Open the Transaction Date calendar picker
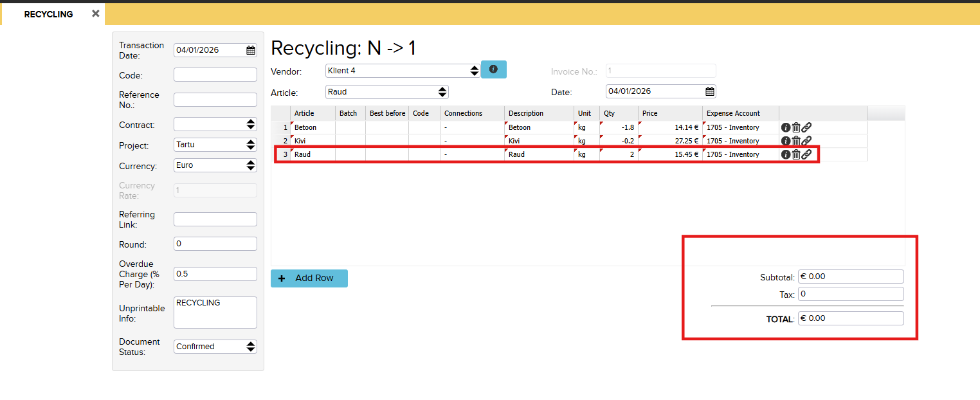The height and width of the screenshot is (400, 980). click(x=250, y=50)
